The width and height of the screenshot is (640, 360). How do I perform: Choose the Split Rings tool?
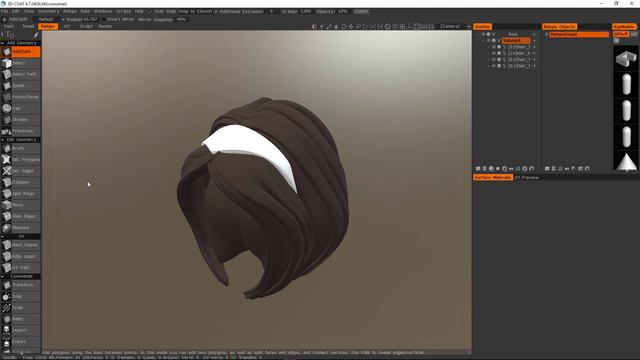[x=20, y=194]
